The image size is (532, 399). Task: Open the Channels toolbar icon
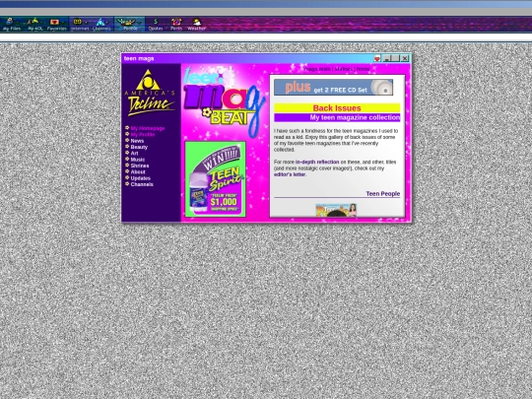100,22
